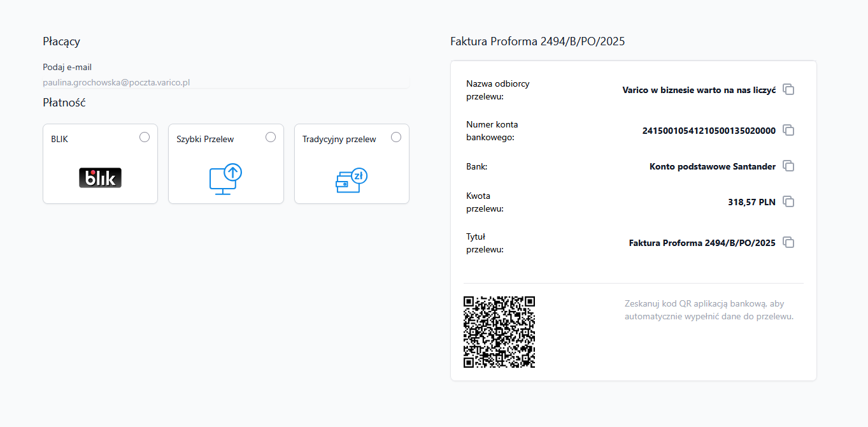Screen dimensions: 868x427
Task: Copy the recipient name Varico
Action: pos(788,90)
